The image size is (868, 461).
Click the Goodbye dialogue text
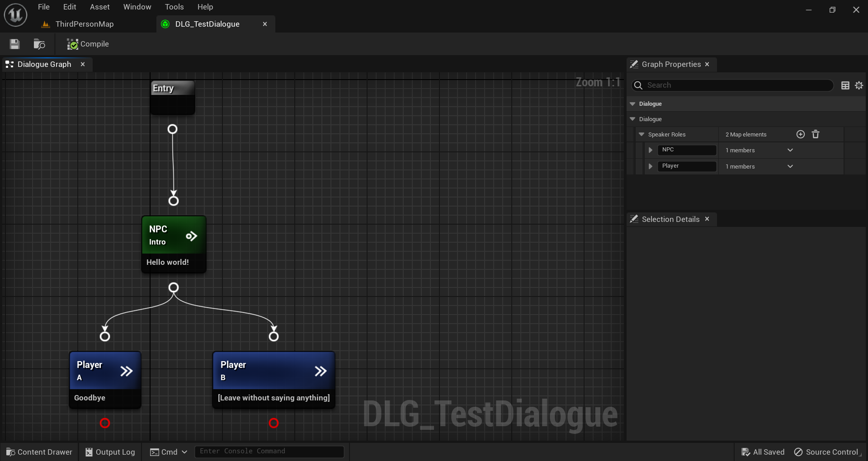[90, 398]
